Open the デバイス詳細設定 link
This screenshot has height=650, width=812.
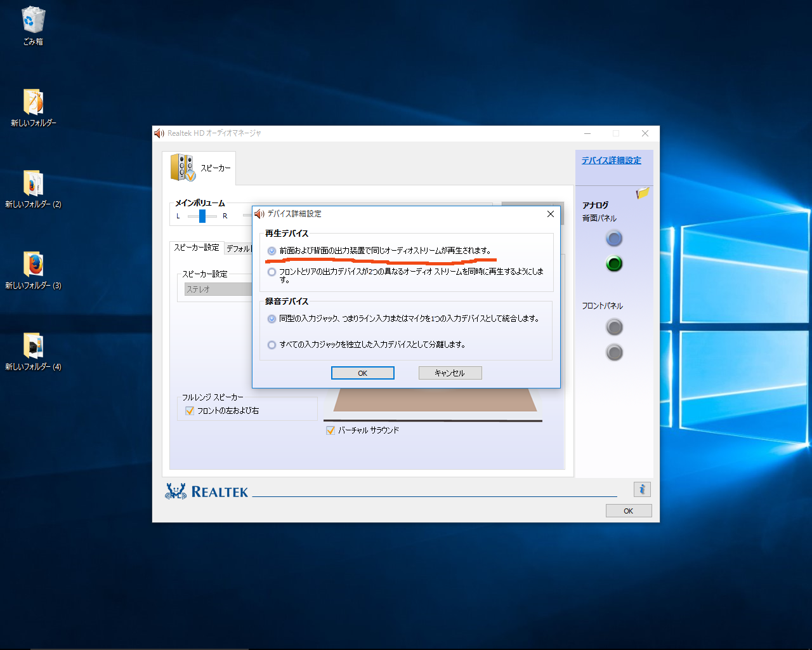coord(612,161)
